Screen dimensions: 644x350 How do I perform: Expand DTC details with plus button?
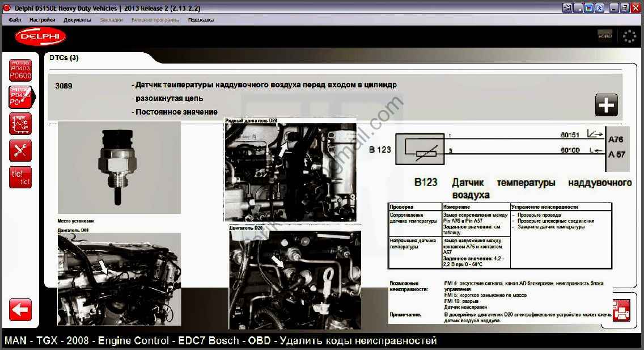pyautogui.click(x=606, y=105)
